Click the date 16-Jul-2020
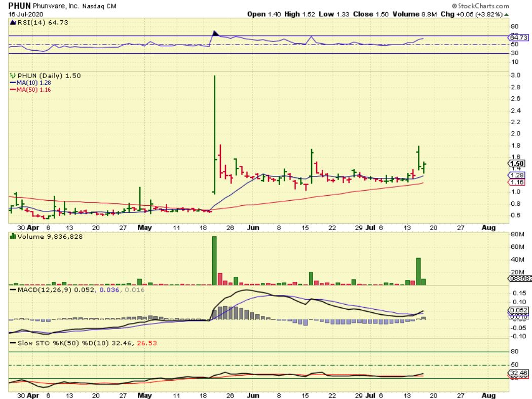The width and height of the screenshot is (532, 399). pyautogui.click(x=26, y=14)
